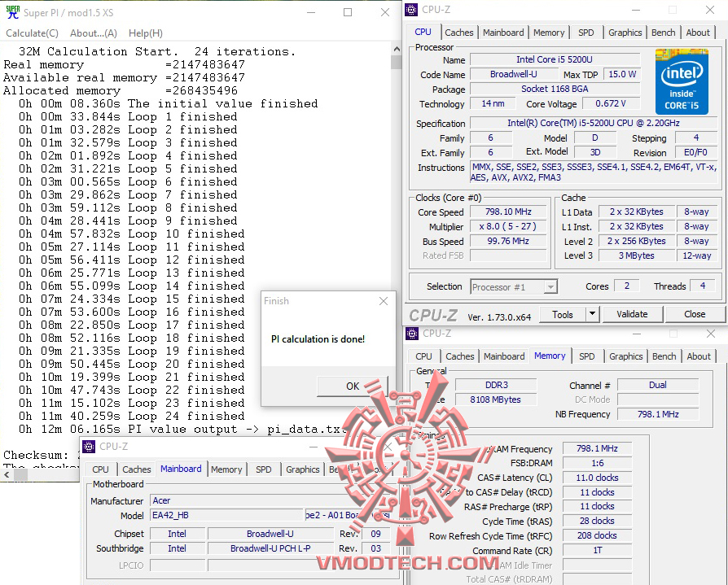The height and width of the screenshot is (585, 728).
Task: Select CPU tab in CPU-Z Mainboard window
Action: tap(100, 469)
